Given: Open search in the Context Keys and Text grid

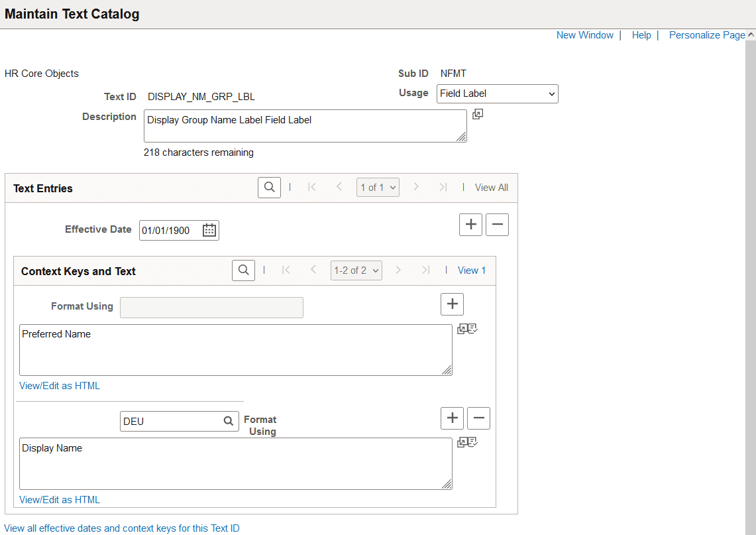Looking at the screenshot, I should tap(243, 270).
